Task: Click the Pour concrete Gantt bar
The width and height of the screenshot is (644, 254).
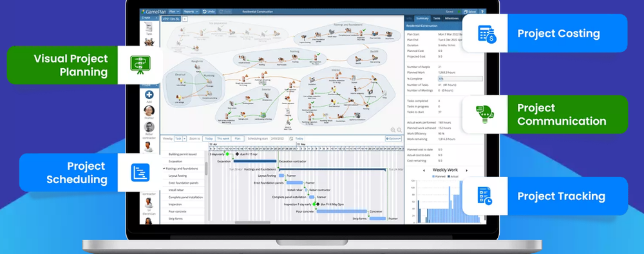Action: tap(342, 212)
